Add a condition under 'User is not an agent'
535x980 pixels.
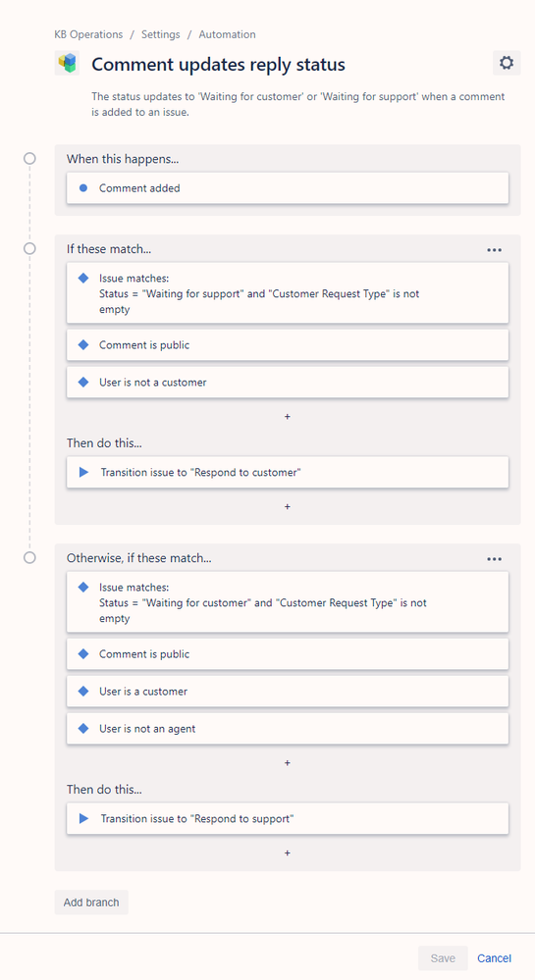(x=288, y=762)
